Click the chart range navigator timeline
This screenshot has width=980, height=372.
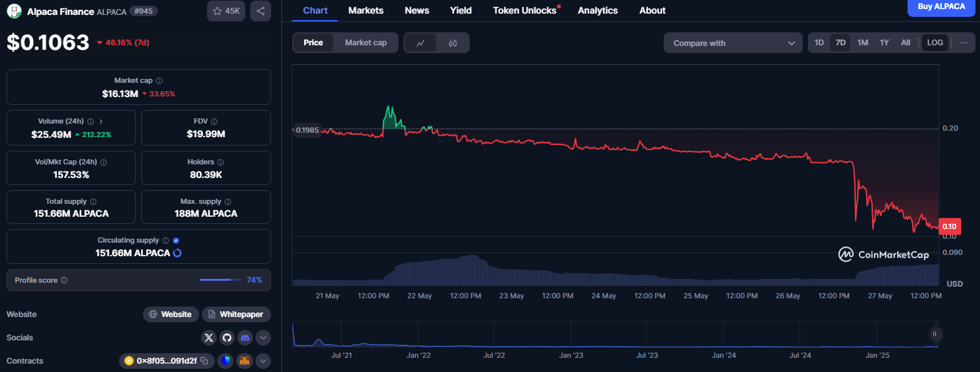(615, 334)
